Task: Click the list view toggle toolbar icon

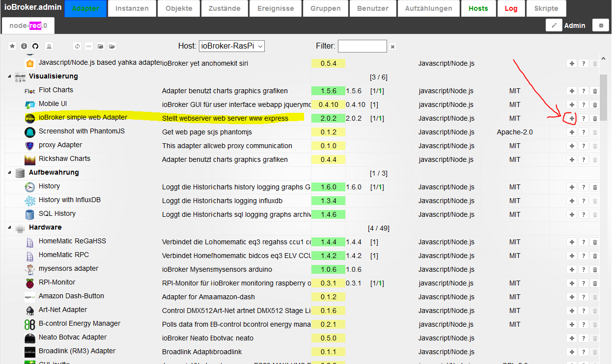Action: pyautogui.click(x=89, y=46)
